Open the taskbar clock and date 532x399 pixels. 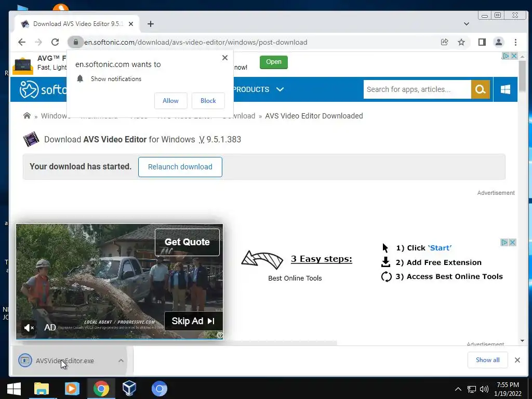[x=508, y=389]
